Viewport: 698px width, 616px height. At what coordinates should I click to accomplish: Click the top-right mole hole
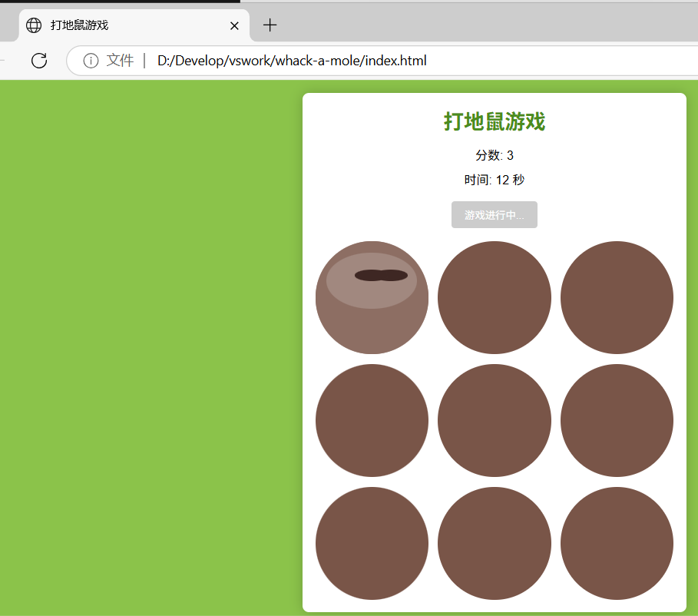pos(617,297)
